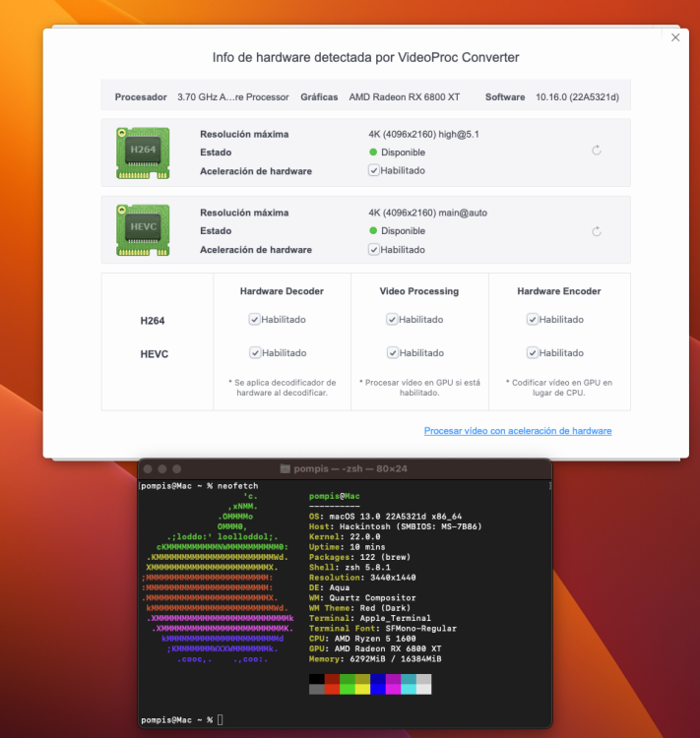This screenshot has height=738, width=700.
Task: Close the hardware info dialog
Action: tap(675, 37)
